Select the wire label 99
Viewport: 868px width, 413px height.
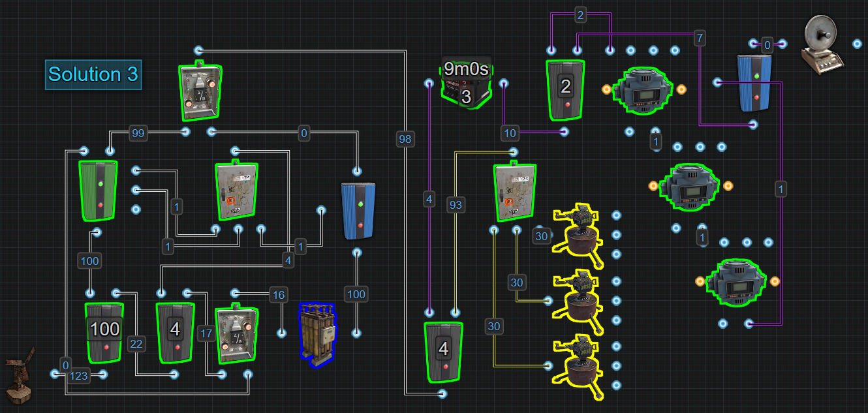tap(138, 133)
